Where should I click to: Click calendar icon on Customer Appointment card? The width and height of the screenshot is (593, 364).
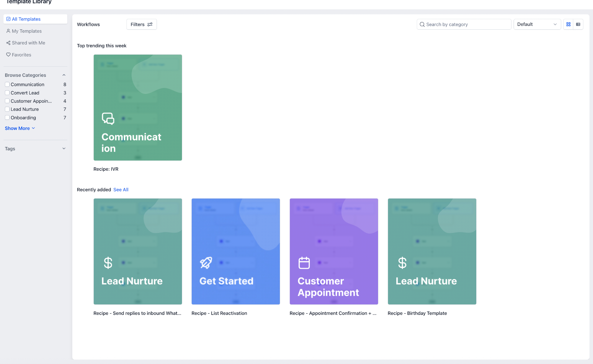pyautogui.click(x=304, y=263)
